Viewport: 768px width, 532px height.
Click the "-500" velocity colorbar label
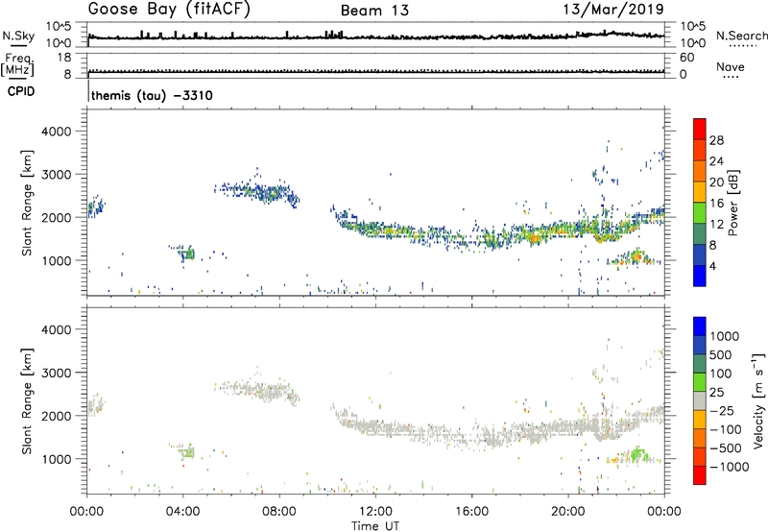pyautogui.click(x=726, y=448)
